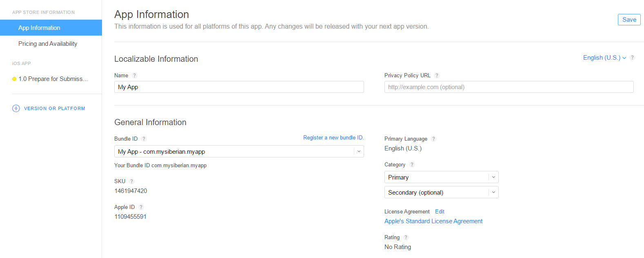This screenshot has width=644, height=258.
Task: Open Bundle ID help question mark
Action: click(144, 139)
